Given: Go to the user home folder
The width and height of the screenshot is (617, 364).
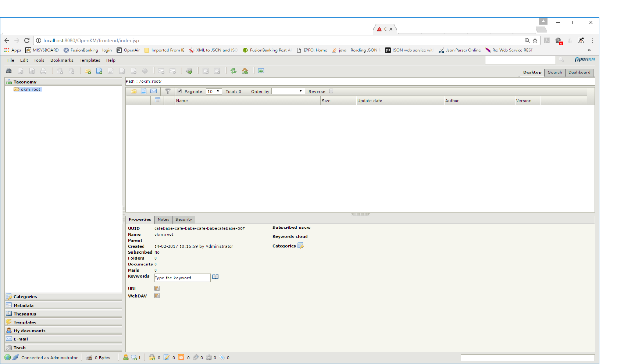Looking at the screenshot, I should (245, 71).
